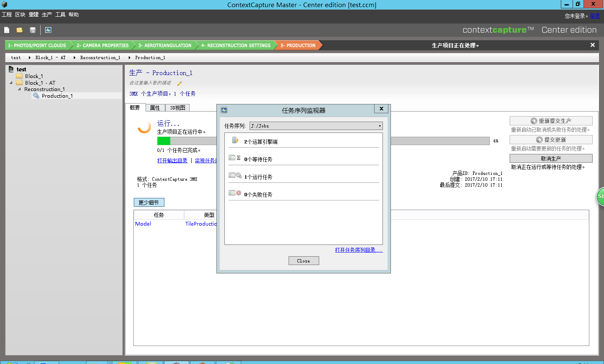Switch to the 属性 tab
This screenshot has height=364, width=604.
pos(155,108)
